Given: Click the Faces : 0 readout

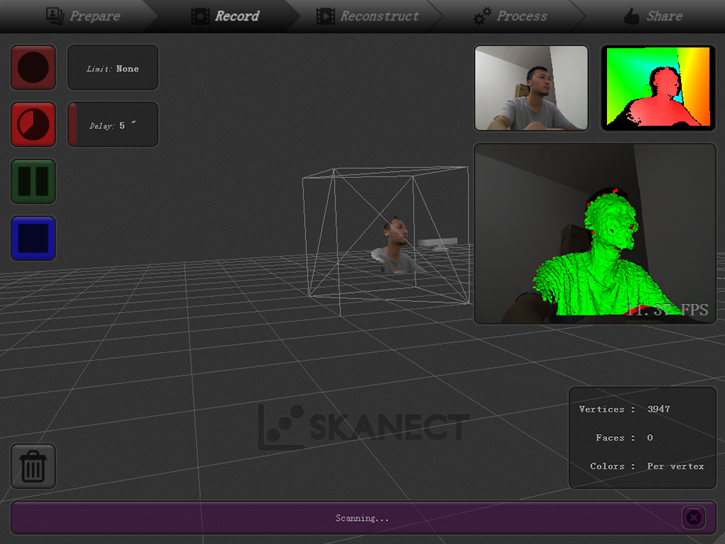Looking at the screenshot, I should tap(624, 437).
